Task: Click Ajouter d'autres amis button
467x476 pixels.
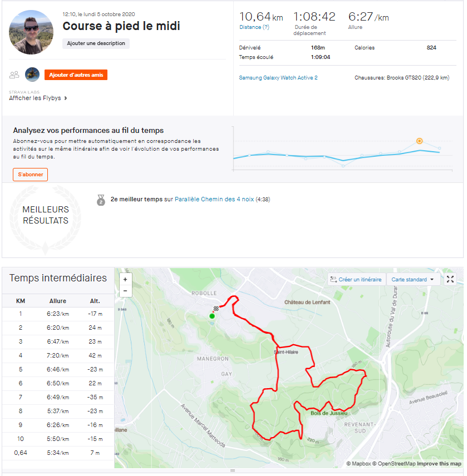Action: [76, 75]
